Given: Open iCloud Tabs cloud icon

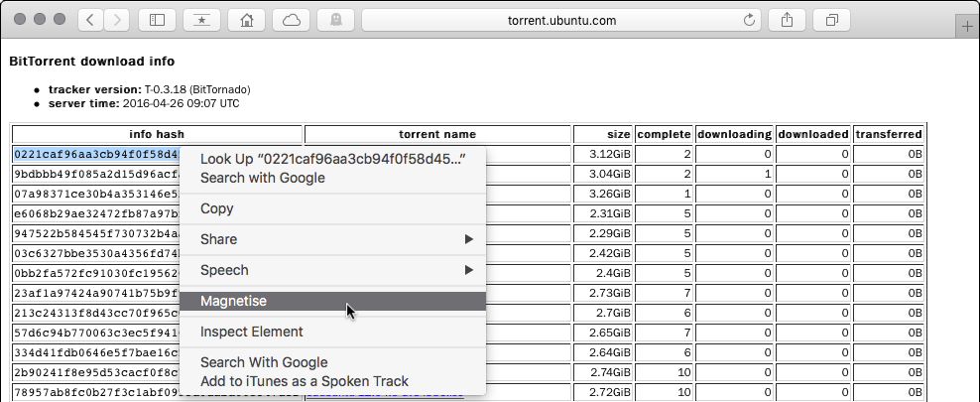Looking at the screenshot, I should 292,20.
